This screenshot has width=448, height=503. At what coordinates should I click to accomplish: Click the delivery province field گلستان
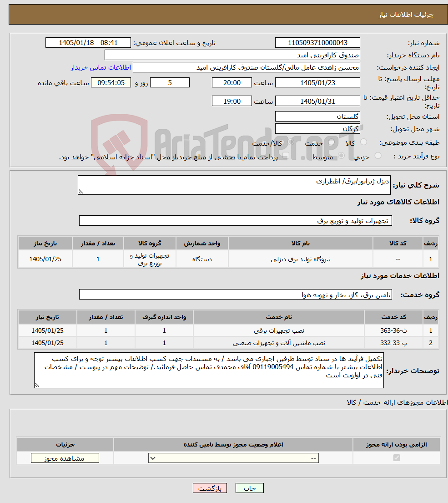click(x=317, y=116)
